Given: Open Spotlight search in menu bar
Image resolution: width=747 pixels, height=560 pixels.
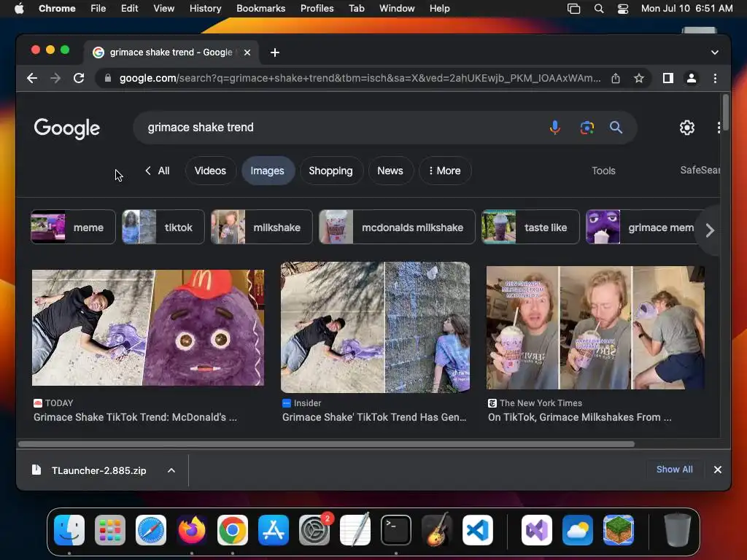Looking at the screenshot, I should 599,9.
